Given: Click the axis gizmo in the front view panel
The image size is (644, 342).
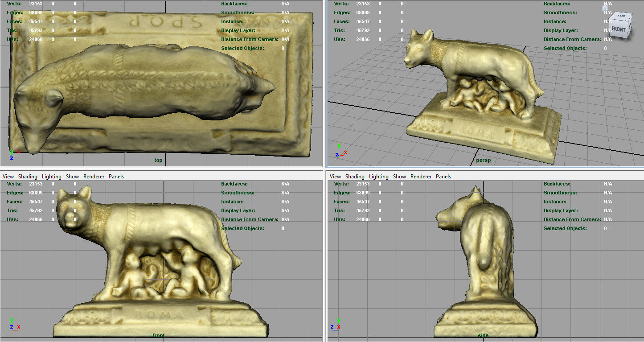Looking at the screenshot, I should click(15, 324).
